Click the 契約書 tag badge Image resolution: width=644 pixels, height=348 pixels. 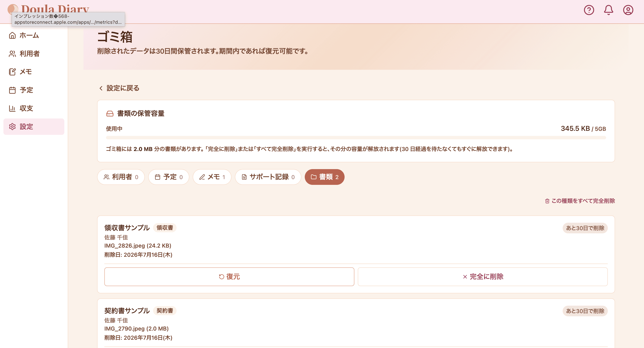click(x=165, y=311)
